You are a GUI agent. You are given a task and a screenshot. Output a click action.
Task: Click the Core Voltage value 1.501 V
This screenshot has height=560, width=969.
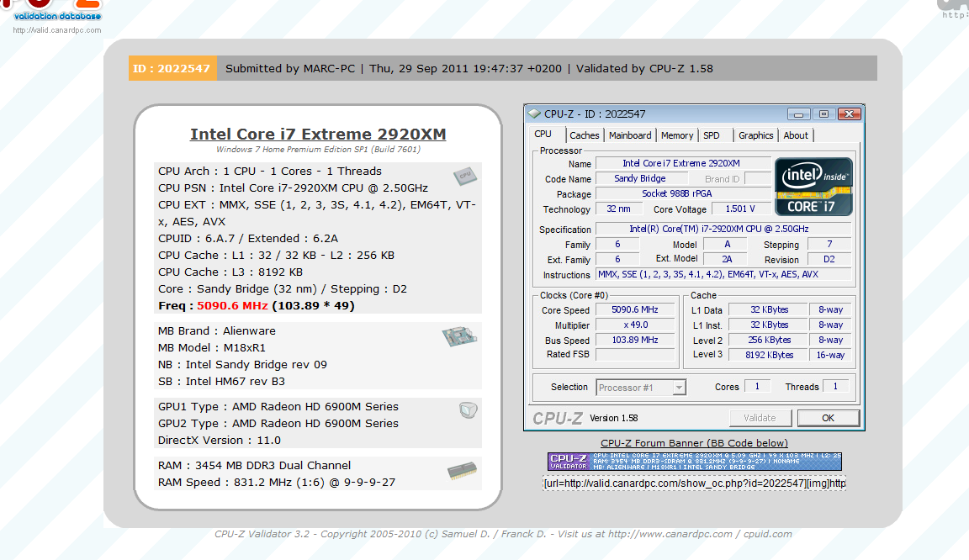[x=740, y=209]
